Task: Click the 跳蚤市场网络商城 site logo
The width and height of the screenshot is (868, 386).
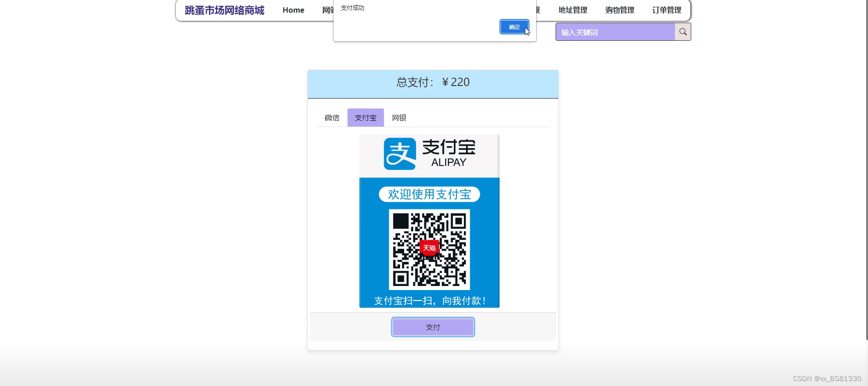Action: [x=224, y=10]
